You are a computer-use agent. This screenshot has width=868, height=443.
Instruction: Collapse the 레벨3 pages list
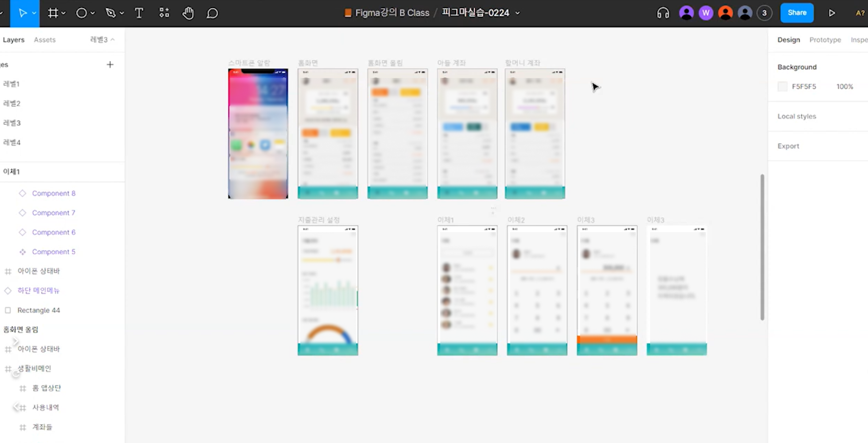(x=103, y=40)
